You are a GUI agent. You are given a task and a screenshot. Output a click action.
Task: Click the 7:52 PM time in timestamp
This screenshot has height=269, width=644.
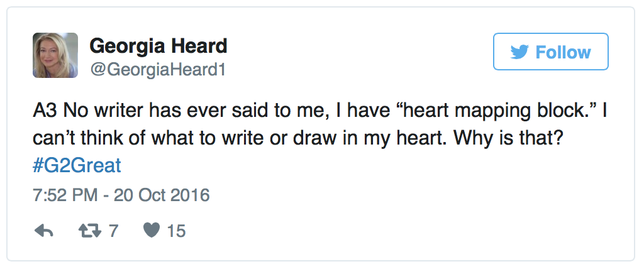click(x=65, y=195)
